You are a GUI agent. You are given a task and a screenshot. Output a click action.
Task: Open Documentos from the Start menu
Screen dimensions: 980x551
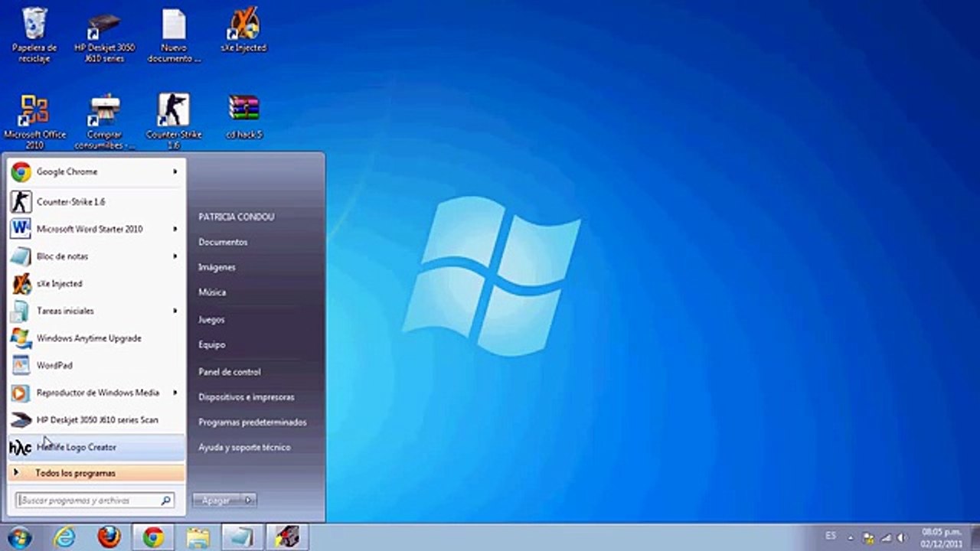(223, 243)
